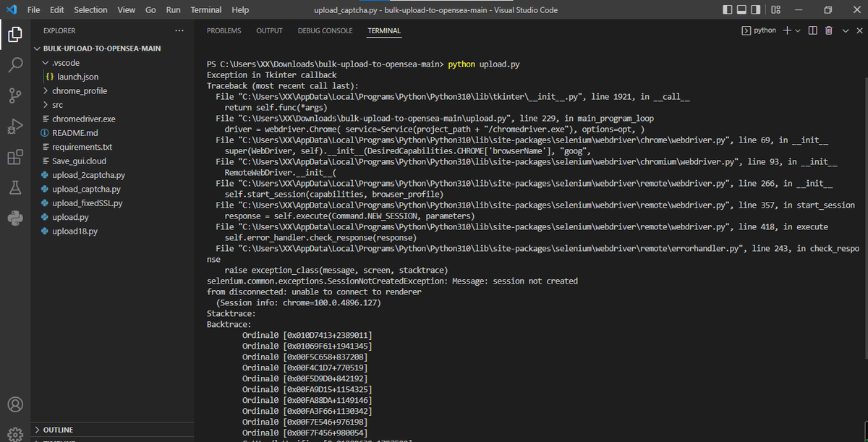The image size is (868, 442).
Task: Open the Testing flask icon
Action: (x=16, y=187)
